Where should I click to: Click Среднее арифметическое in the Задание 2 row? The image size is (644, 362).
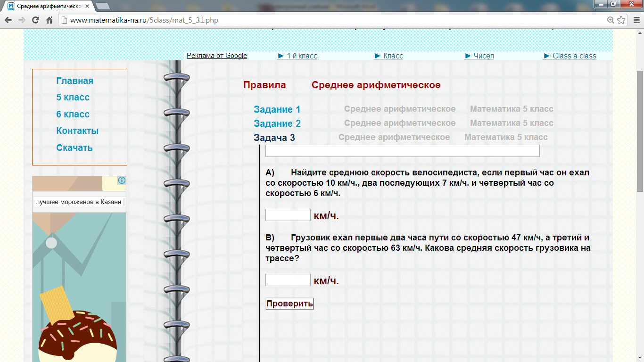coord(400,123)
